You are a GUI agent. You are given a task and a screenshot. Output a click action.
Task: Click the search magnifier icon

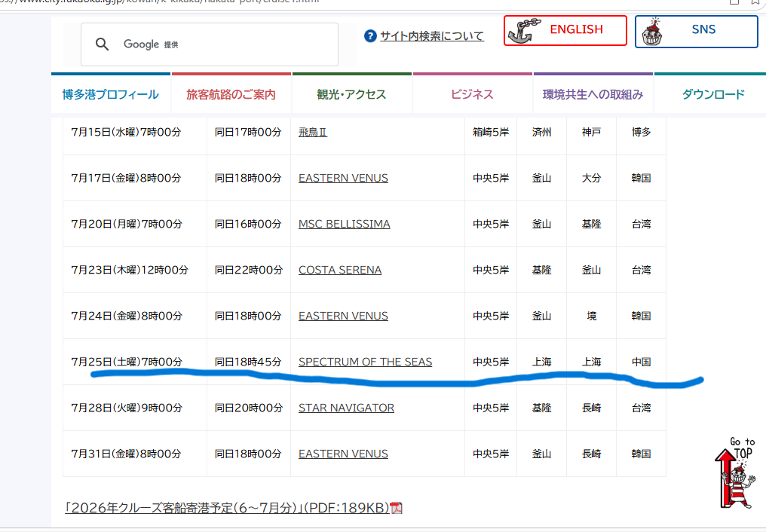102,44
